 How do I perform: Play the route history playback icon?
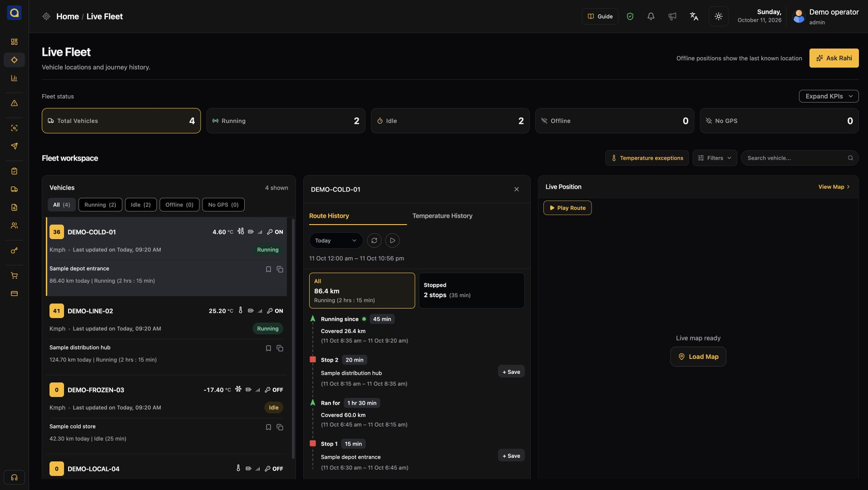392,240
